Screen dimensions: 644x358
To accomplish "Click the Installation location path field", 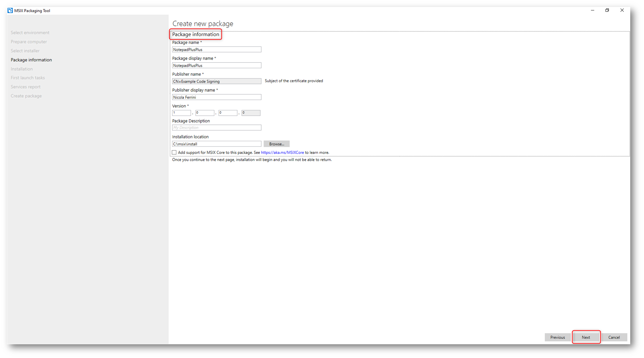I will point(216,144).
